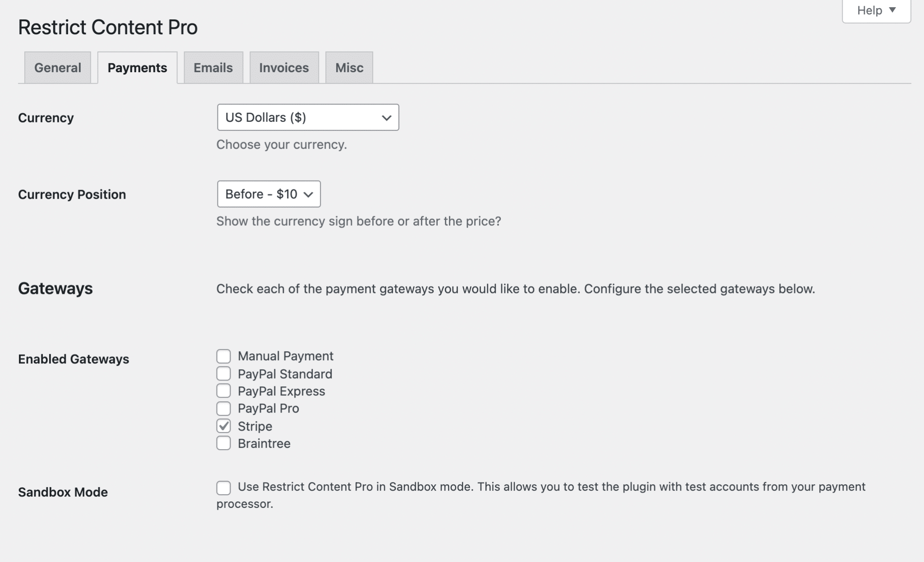Toggle Stripe by clicking its label
924x562 pixels.
tap(254, 426)
